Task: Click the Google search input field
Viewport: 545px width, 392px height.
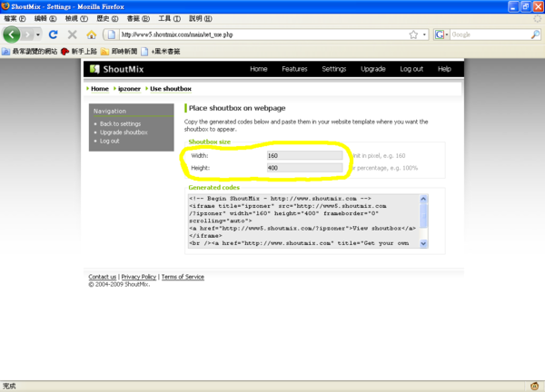Action: (490, 34)
